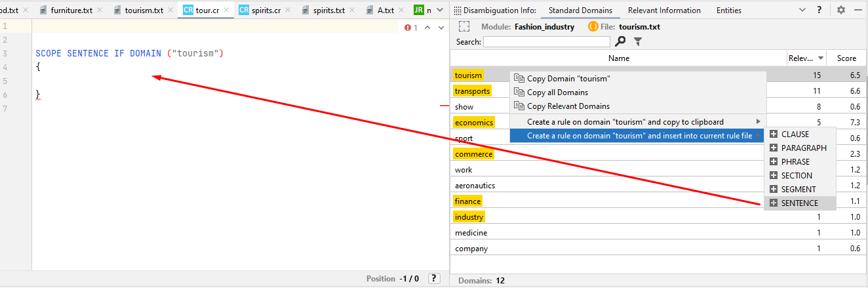Close the spirits.cr editor tab
The image size is (868, 288).
[x=289, y=10]
